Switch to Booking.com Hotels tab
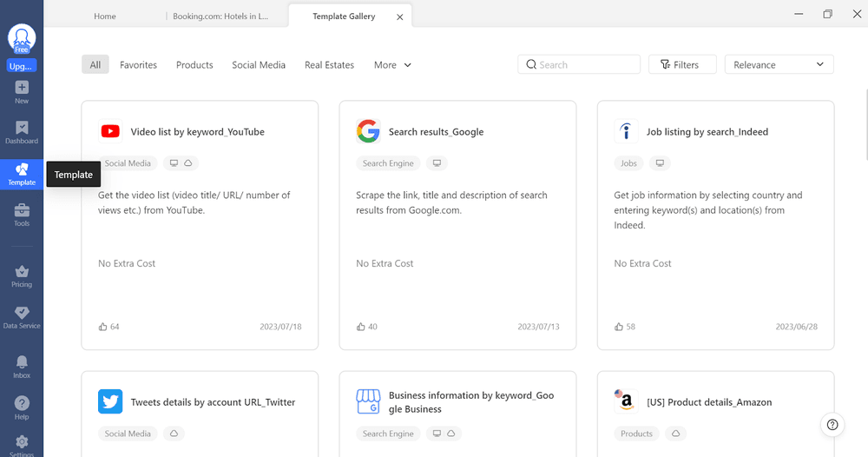 tap(220, 16)
